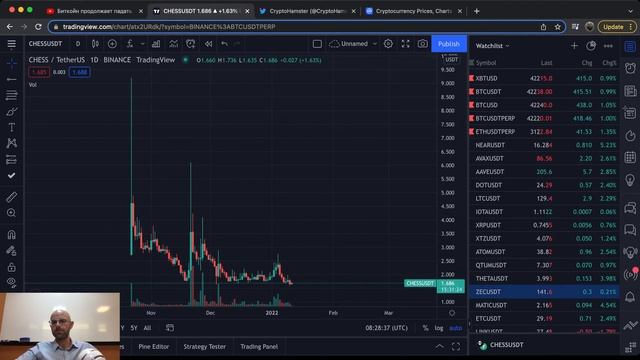Open the TradingView main hamburger menu

(11, 44)
